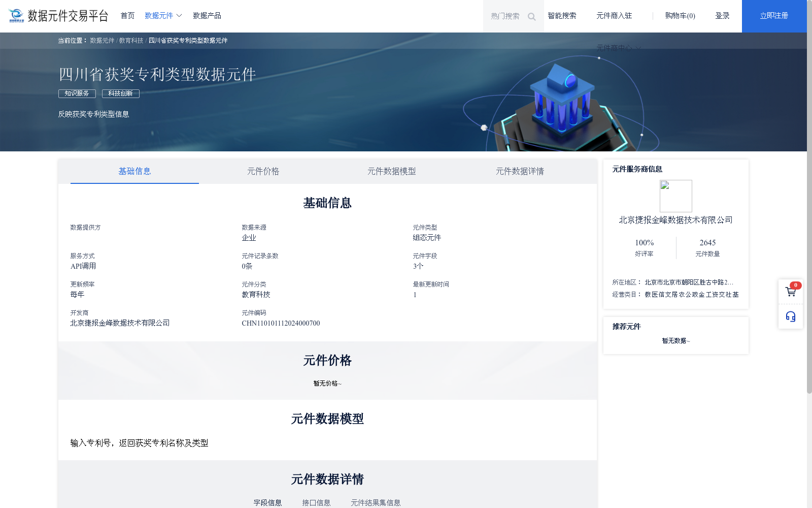Image resolution: width=812 pixels, height=508 pixels.
Task: Open the 接口信息 sub-tab
Action: click(x=316, y=502)
